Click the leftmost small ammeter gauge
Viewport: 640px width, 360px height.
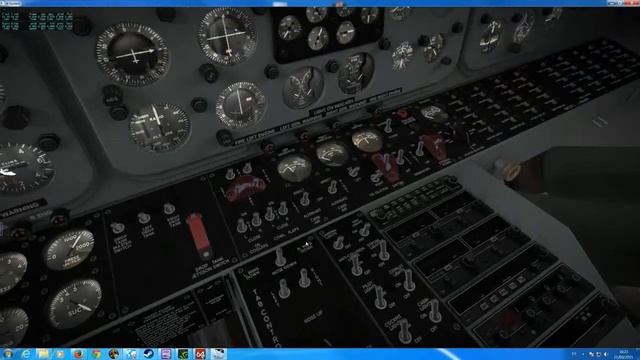coord(295,167)
